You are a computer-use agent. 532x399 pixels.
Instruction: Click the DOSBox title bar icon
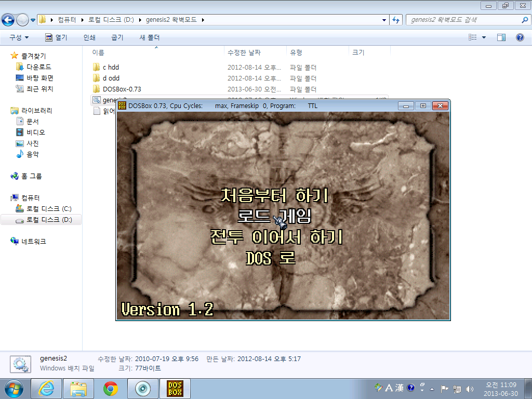point(122,105)
